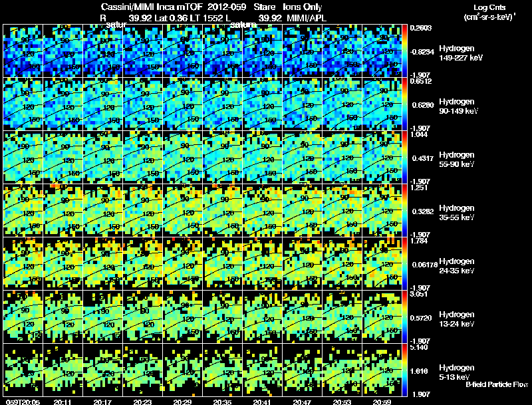Click the '0.4317' colorbar midpoint value
The width and height of the screenshot is (532, 405).
click(423, 158)
